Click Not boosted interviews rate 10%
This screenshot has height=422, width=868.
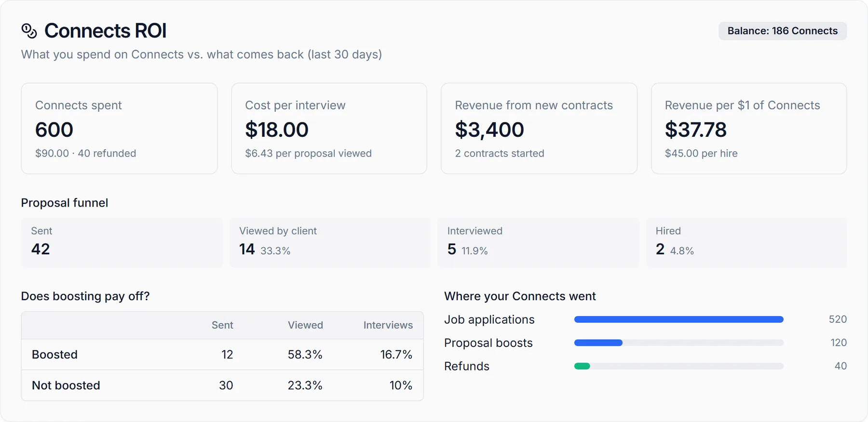pyautogui.click(x=401, y=385)
